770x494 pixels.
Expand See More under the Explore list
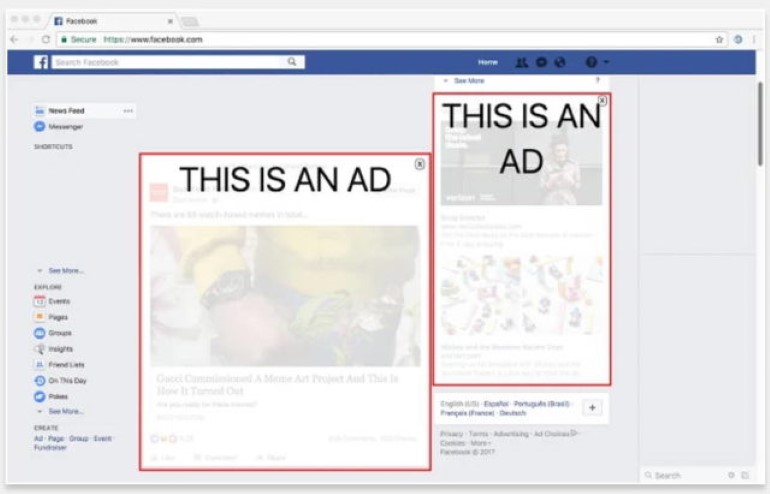(x=65, y=411)
